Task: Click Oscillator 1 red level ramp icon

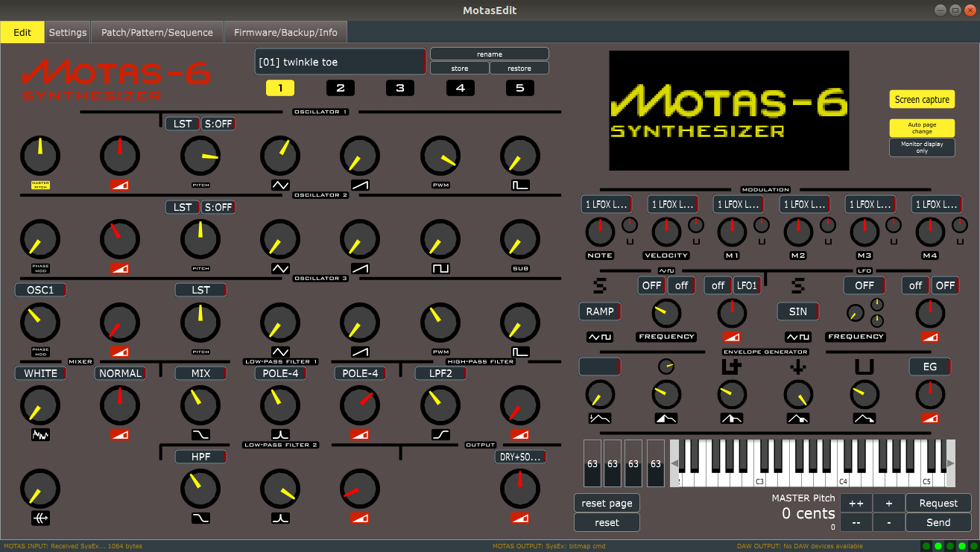Action: click(120, 185)
